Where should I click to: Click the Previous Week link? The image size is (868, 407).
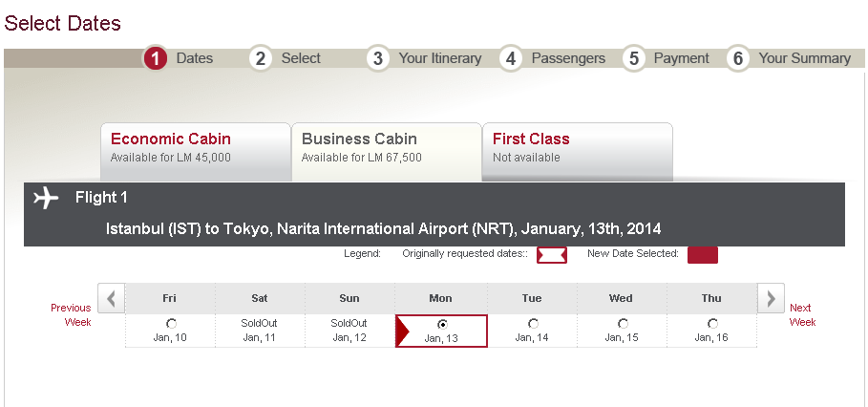(x=71, y=314)
